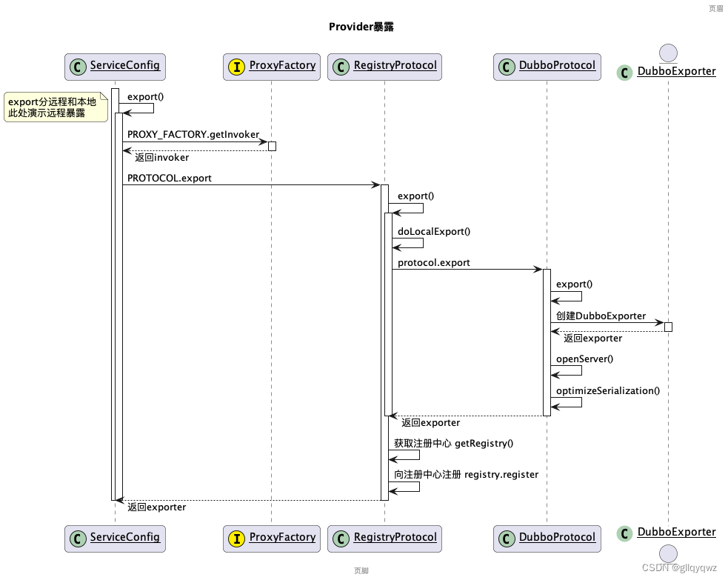The height and width of the screenshot is (580, 728).
Task: Click the green C icon beside top ServiceConfig
Action: 78,67
